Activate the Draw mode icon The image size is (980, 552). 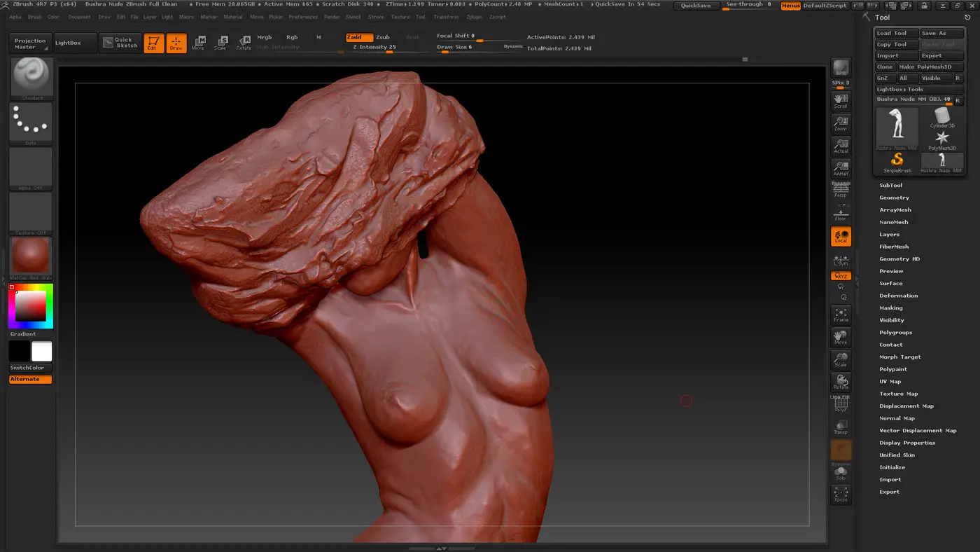click(176, 43)
